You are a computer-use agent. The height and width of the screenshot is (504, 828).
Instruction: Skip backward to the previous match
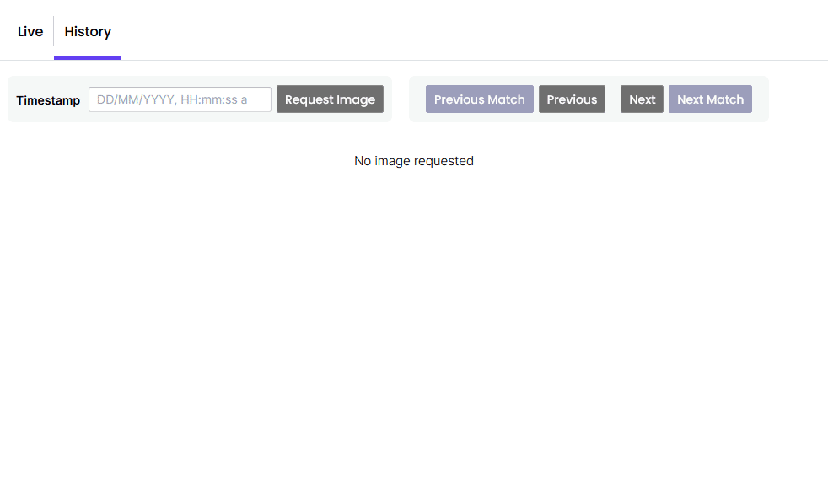click(479, 99)
